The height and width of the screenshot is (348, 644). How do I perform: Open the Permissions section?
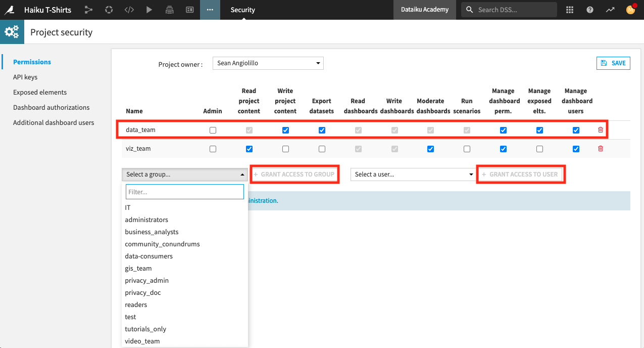coord(32,62)
